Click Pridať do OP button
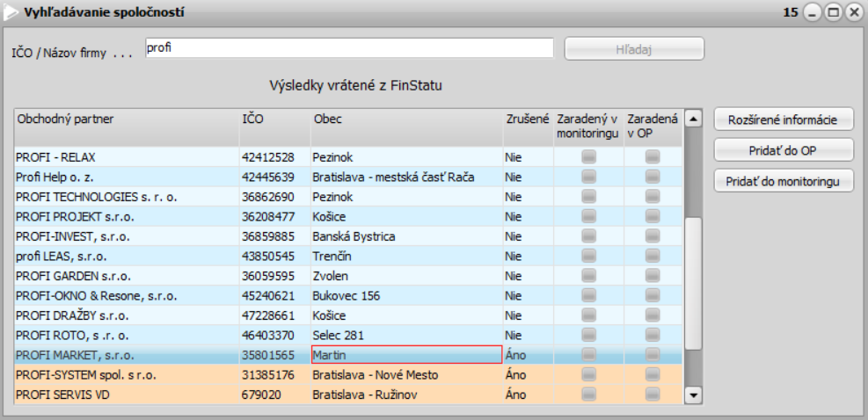Image resolution: width=868 pixels, height=420 pixels. (x=784, y=150)
